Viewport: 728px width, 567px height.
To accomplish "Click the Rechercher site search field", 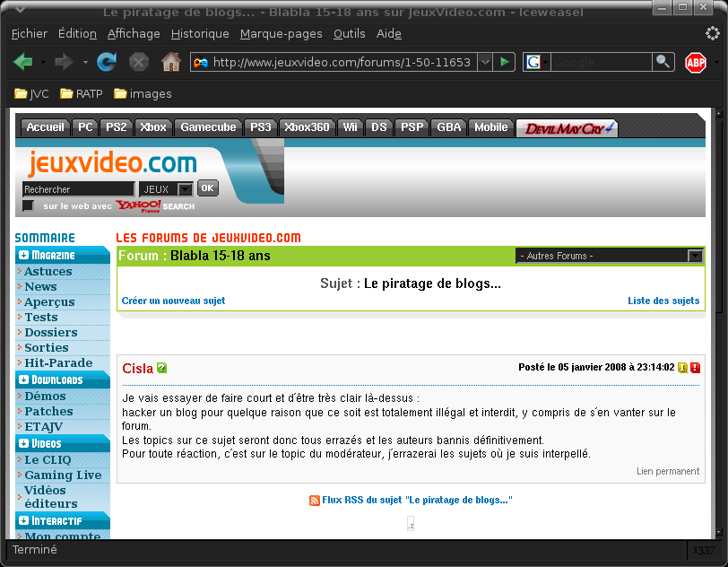I will (x=79, y=189).
